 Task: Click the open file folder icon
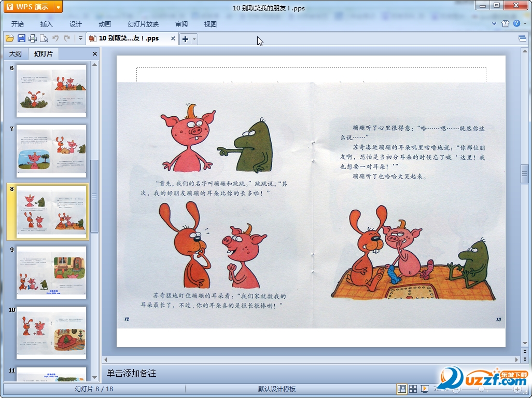pyautogui.click(x=10, y=39)
